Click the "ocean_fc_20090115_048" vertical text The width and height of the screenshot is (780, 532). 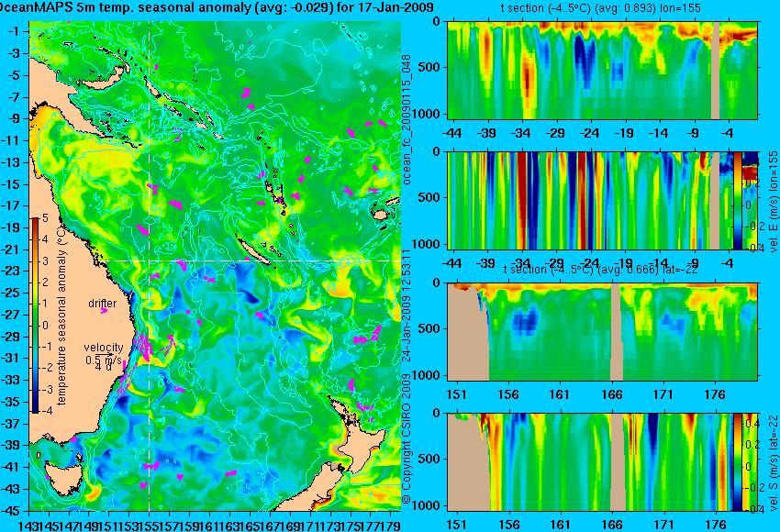tap(407, 120)
